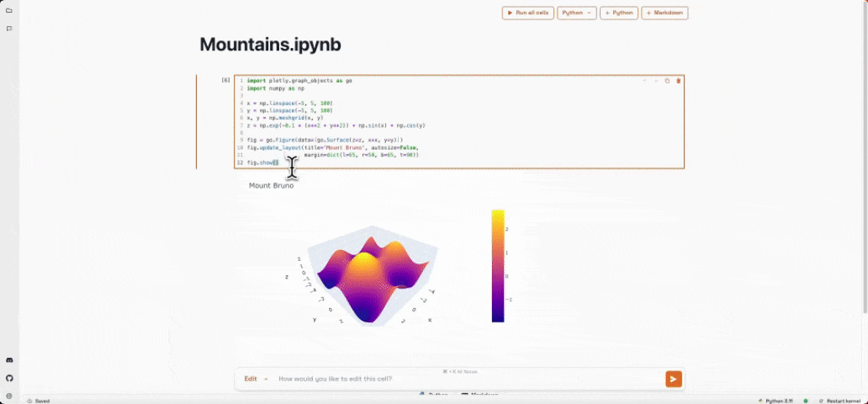This screenshot has width=868, height=404.
Task: Open settings gear in bottom-left corner
Action: coord(9,396)
